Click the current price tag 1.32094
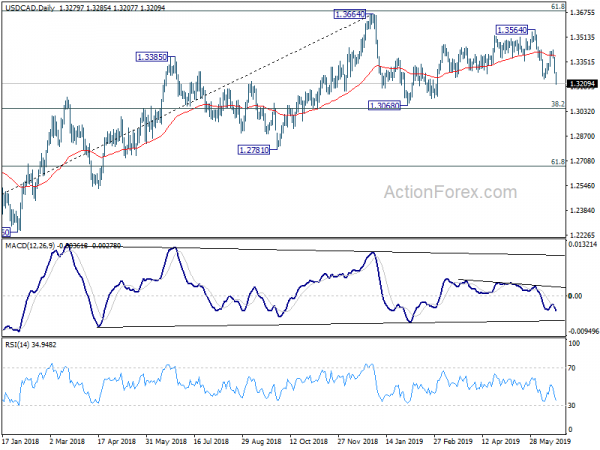This screenshot has height=450, width=600. 582,84
